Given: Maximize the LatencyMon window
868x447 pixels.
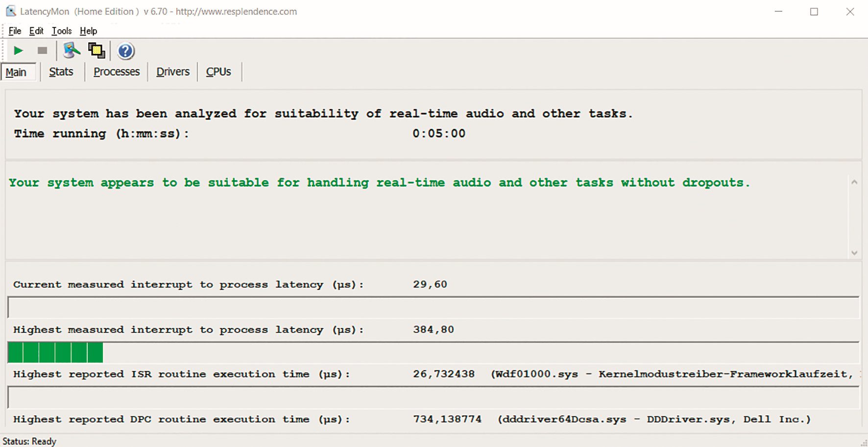Looking at the screenshot, I should click(814, 12).
